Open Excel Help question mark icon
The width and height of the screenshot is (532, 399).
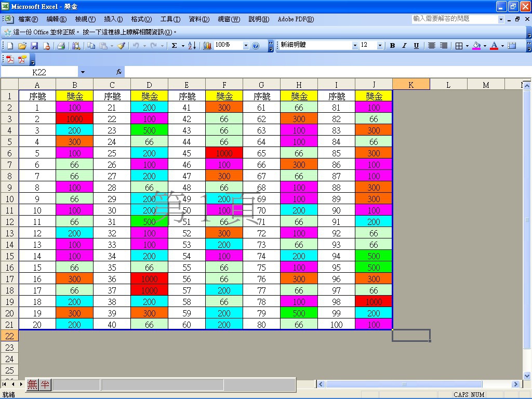click(x=256, y=46)
